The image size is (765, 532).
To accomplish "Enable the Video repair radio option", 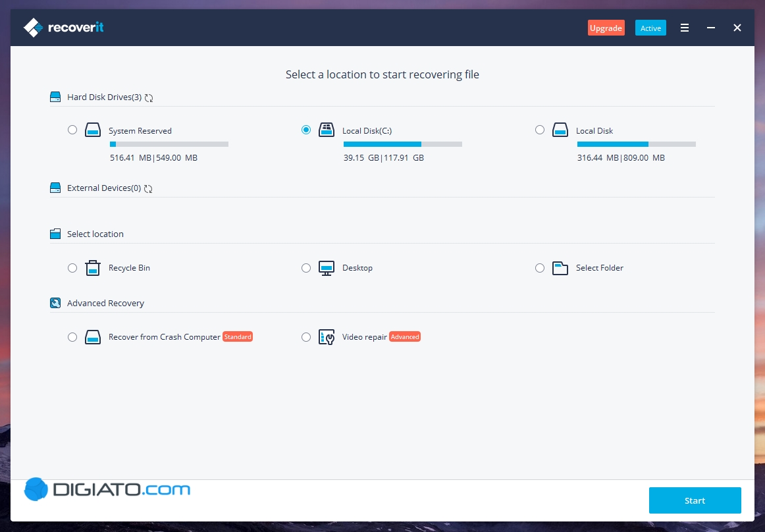I will (306, 337).
